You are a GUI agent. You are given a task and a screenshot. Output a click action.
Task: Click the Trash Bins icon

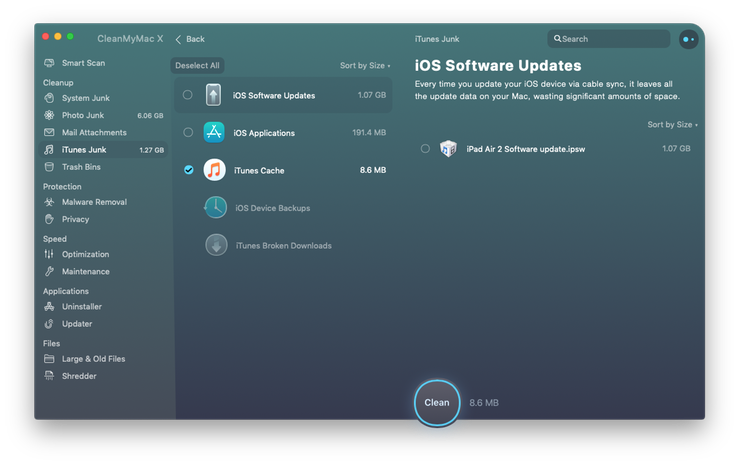coord(49,167)
